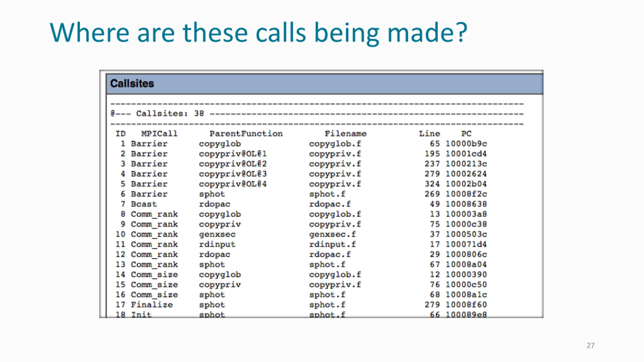644x362 pixels.
Task: Click the PC column header
Action: pyautogui.click(x=466, y=133)
